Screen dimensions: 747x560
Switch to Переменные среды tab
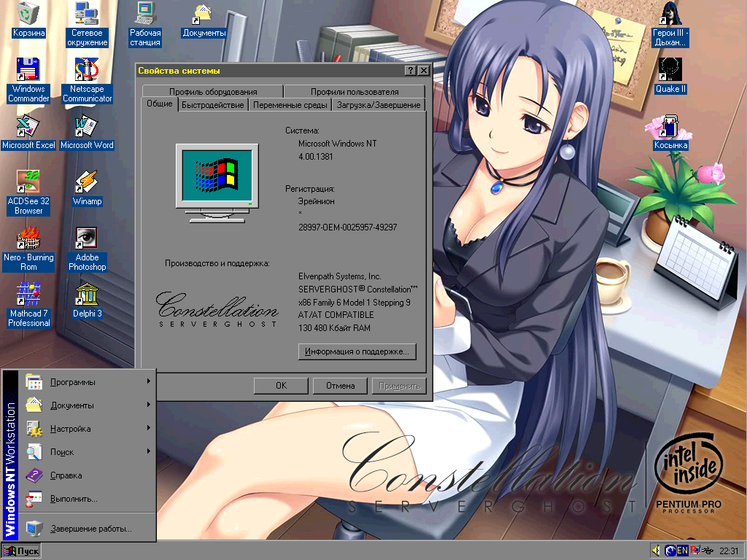click(290, 105)
